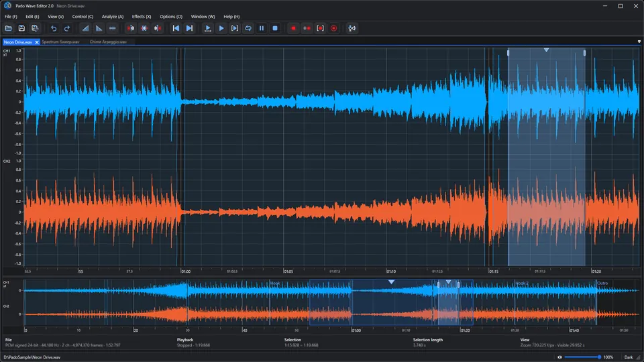Click the third red cut marker icon
Screen dimensions: 644x362
click(157, 28)
